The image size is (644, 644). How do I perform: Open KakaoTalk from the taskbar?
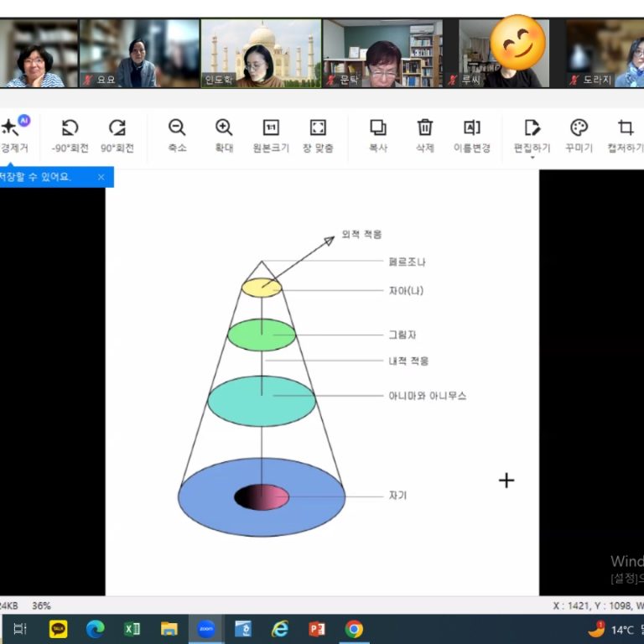58,629
